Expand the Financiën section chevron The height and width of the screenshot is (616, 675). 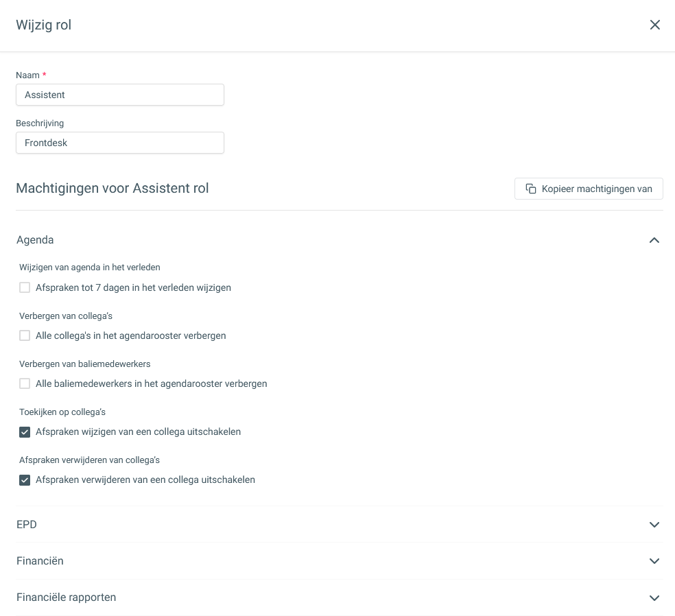(654, 561)
